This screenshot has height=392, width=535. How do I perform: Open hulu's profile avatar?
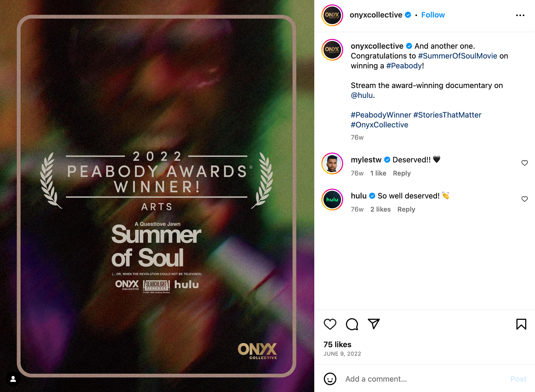[332, 199]
